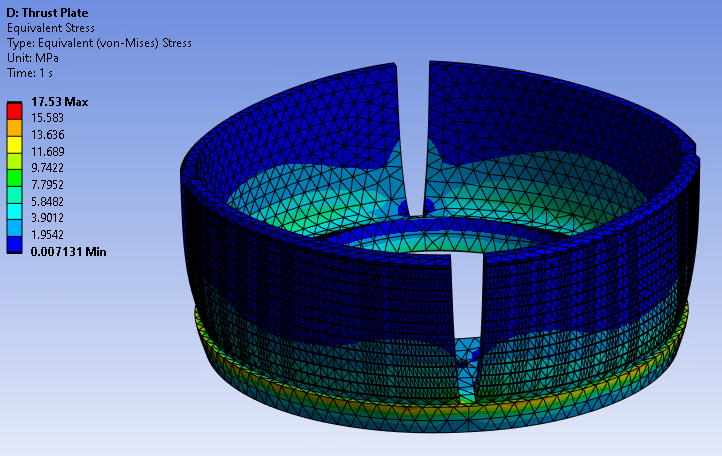The width and height of the screenshot is (722, 456).
Task: Click the orange legend color band
Action: [14, 128]
